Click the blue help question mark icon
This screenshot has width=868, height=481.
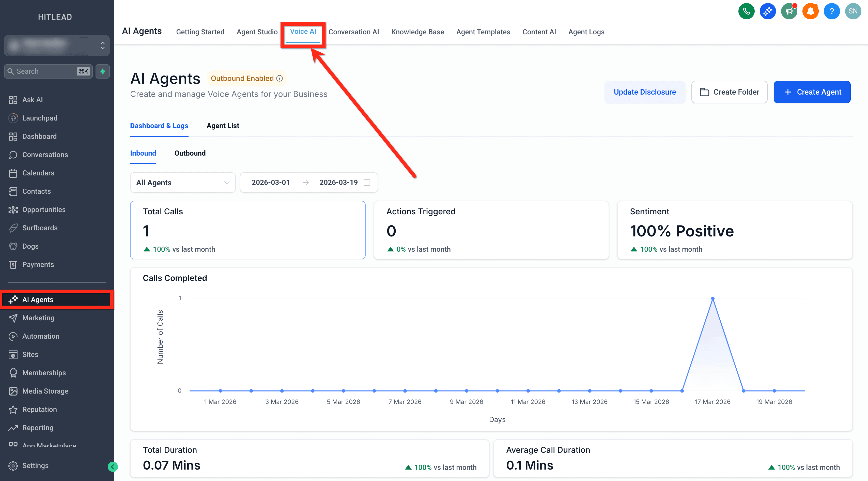point(832,11)
